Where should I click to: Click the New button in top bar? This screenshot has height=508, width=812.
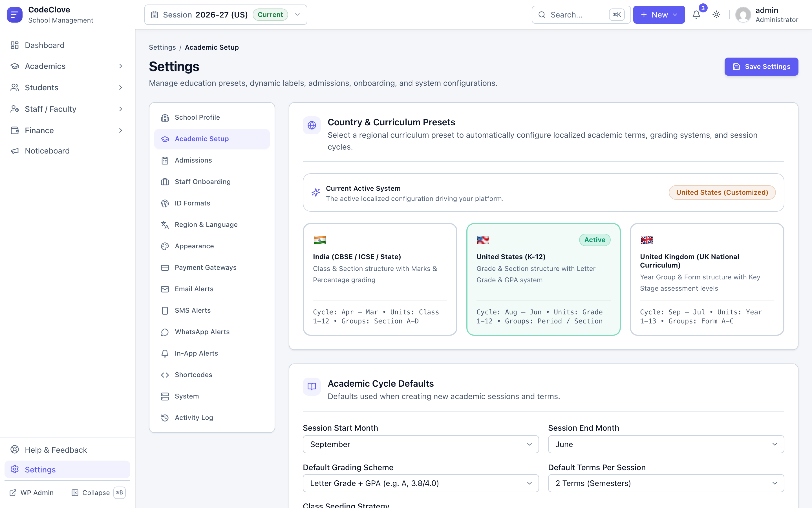(x=659, y=15)
